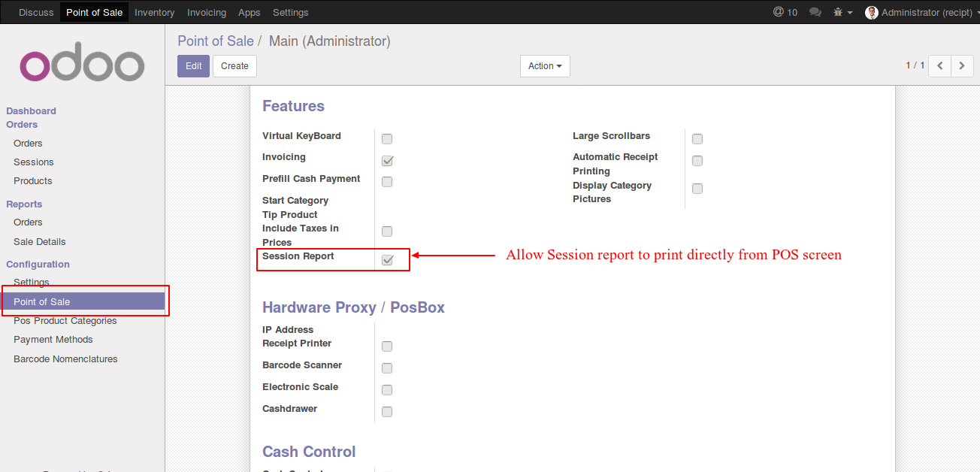
Task: Expand the debug menu dropdown arrow
Action: [x=850, y=13]
